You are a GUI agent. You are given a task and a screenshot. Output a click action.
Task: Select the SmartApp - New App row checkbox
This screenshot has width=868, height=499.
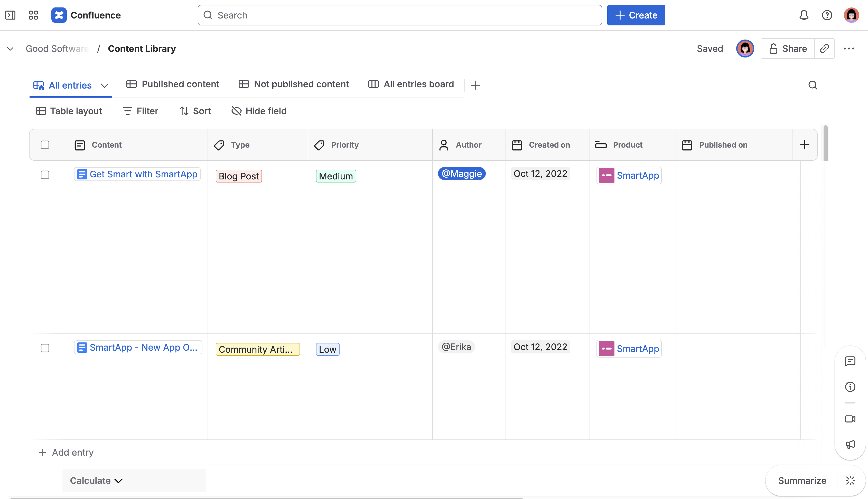(45, 348)
